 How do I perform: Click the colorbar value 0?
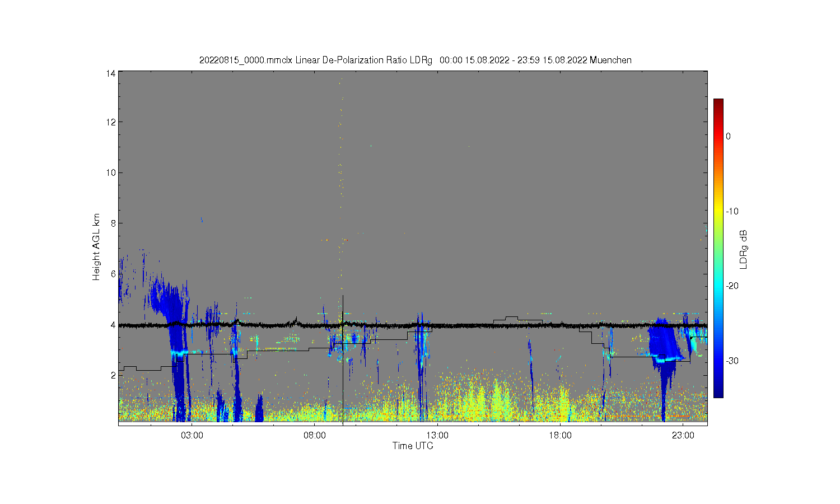click(x=728, y=136)
